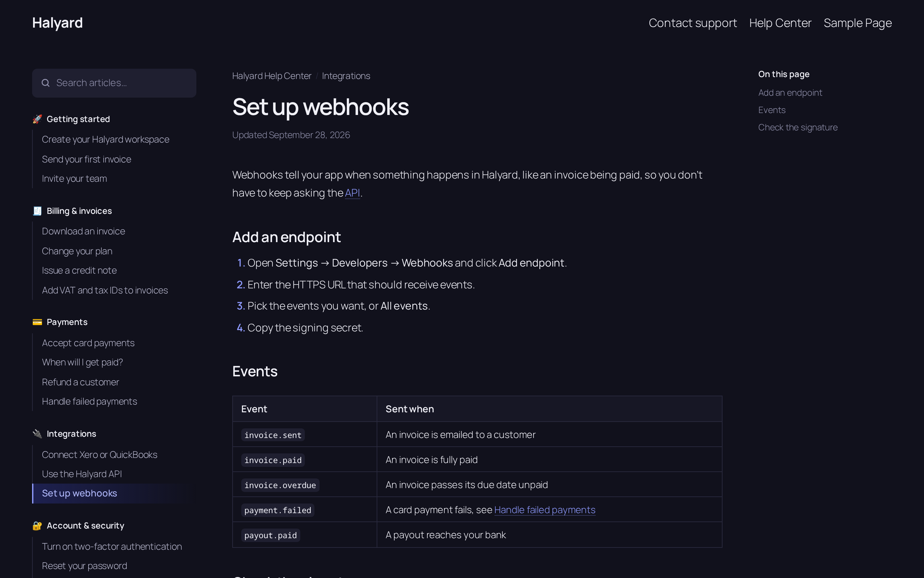
Task: Select the active Set up webhooks sidebar item
Action: click(114, 494)
